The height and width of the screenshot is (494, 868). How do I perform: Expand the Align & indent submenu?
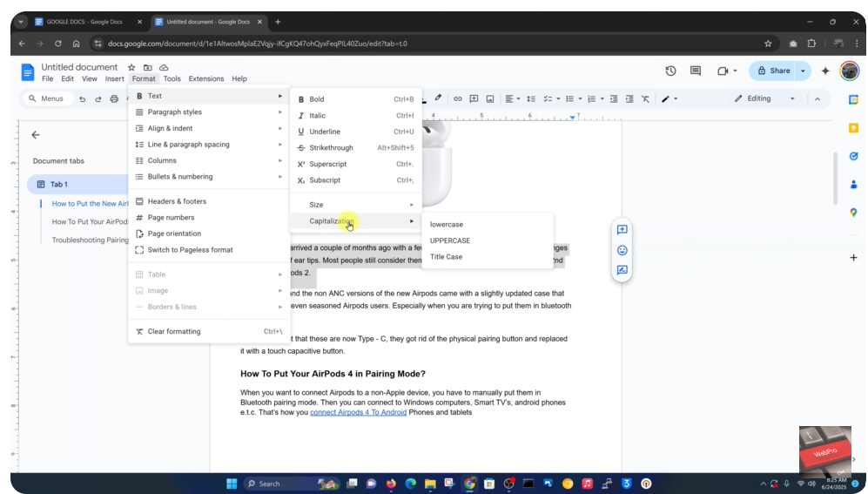pos(209,128)
